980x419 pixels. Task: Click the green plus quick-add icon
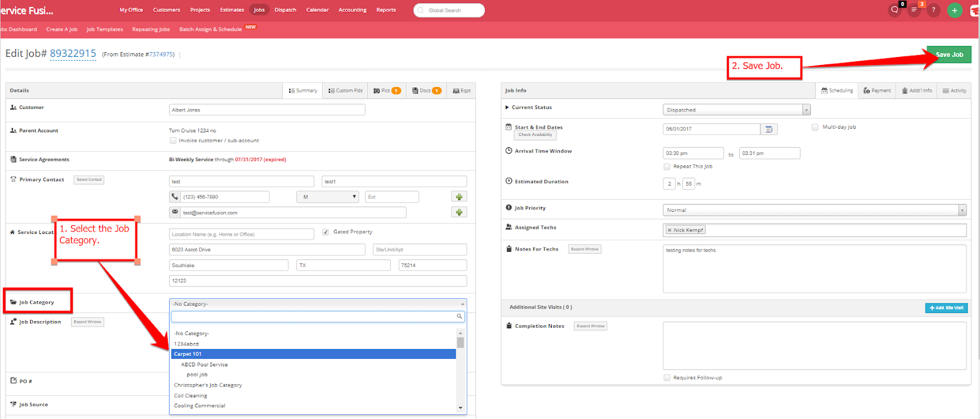point(954,10)
